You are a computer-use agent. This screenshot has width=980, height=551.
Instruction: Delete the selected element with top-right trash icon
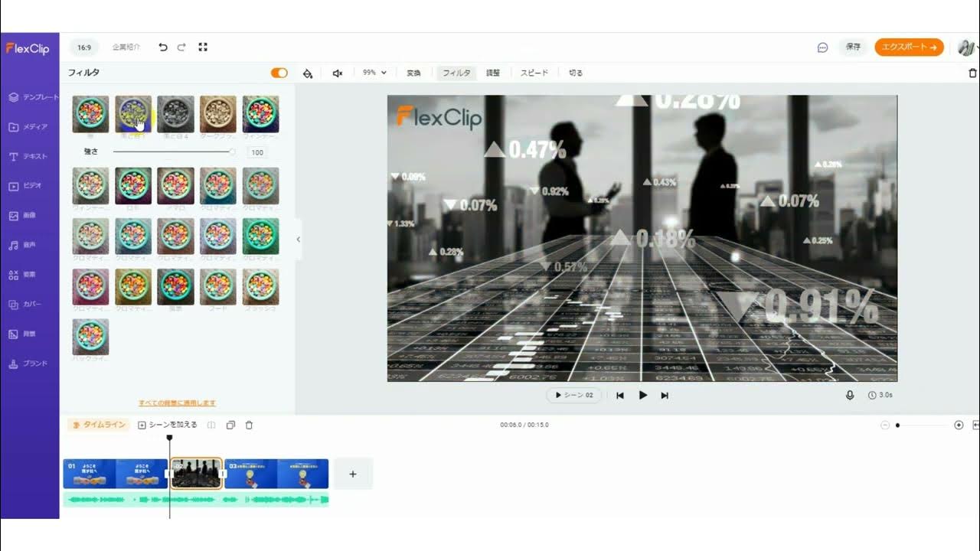[973, 73]
